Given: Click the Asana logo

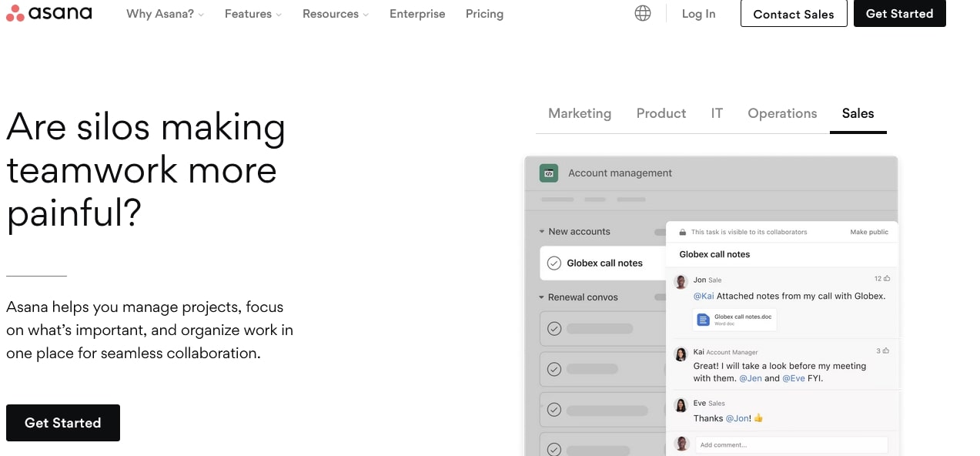Looking at the screenshot, I should (x=48, y=12).
